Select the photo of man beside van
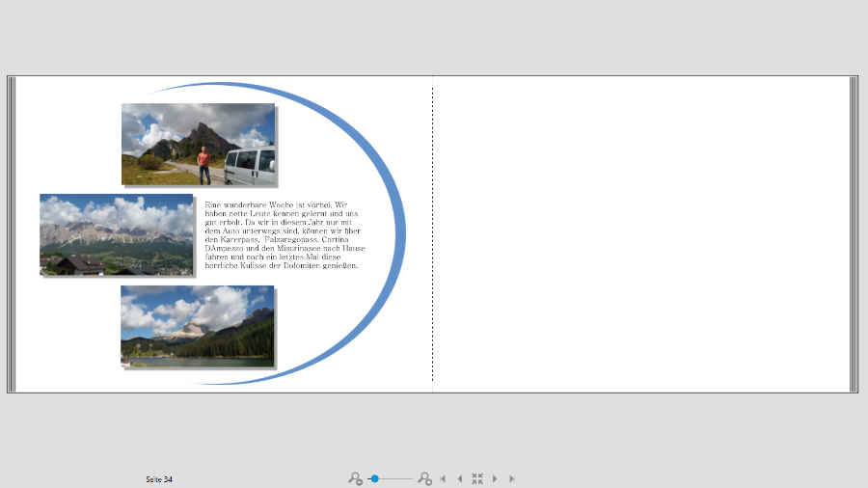868x488 pixels. coord(198,144)
